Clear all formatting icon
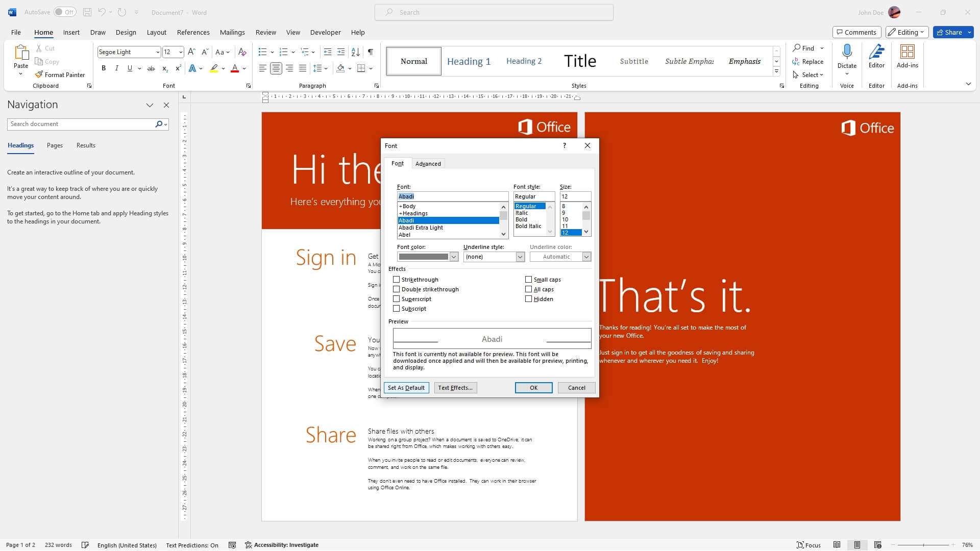The height and width of the screenshot is (551, 980). click(x=242, y=52)
